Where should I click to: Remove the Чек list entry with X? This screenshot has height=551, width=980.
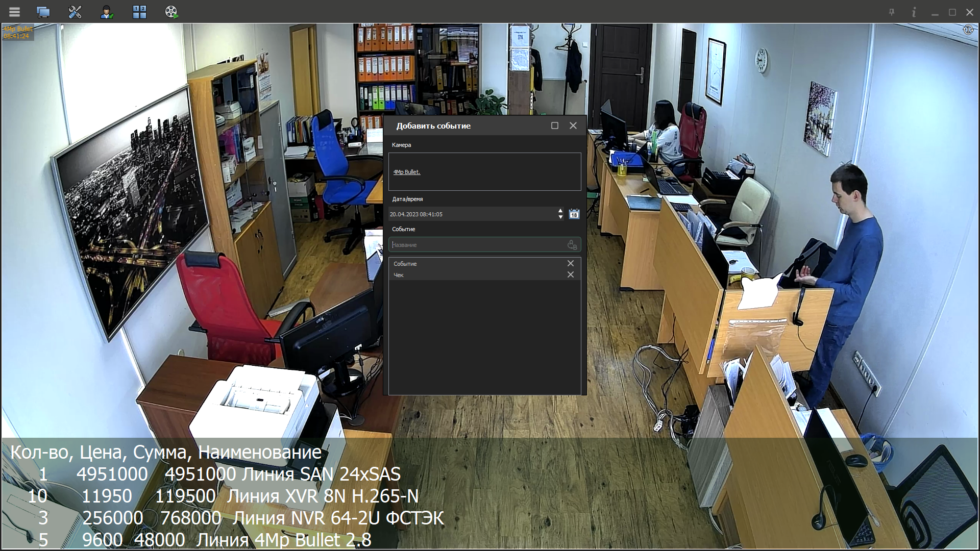pyautogui.click(x=571, y=274)
